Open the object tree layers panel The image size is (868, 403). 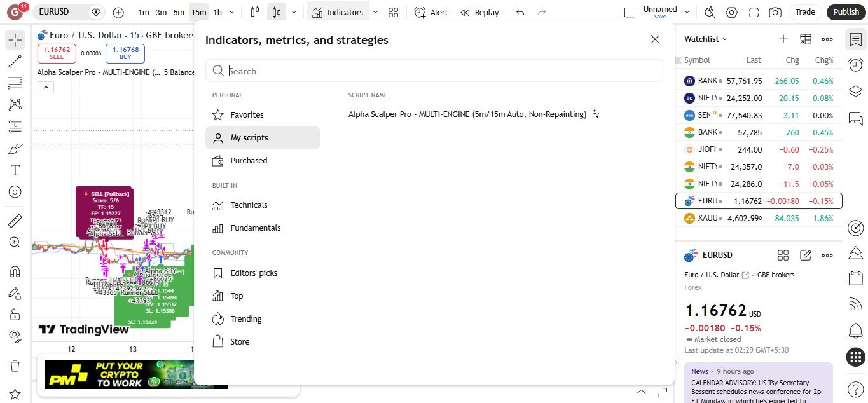pyautogui.click(x=855, y=92)
